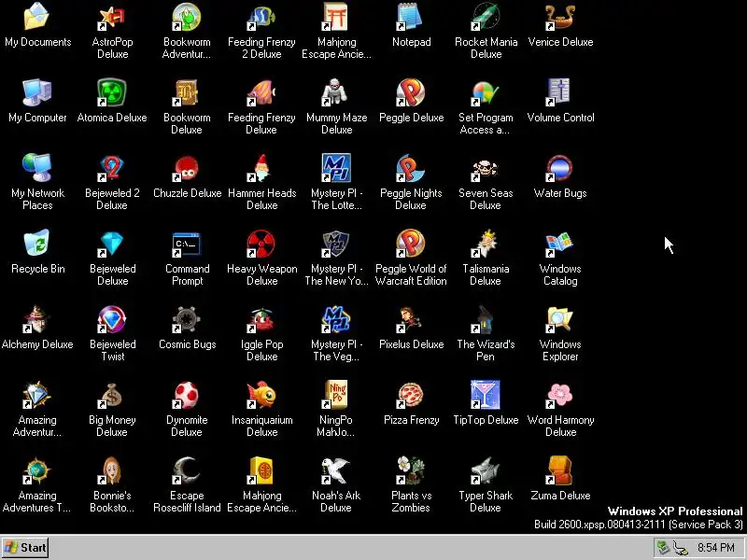The height and width of the screenshot is (560, 747).
Task: Click the Plants vs Zombies shortcut
Action: (x=411, y=470)
